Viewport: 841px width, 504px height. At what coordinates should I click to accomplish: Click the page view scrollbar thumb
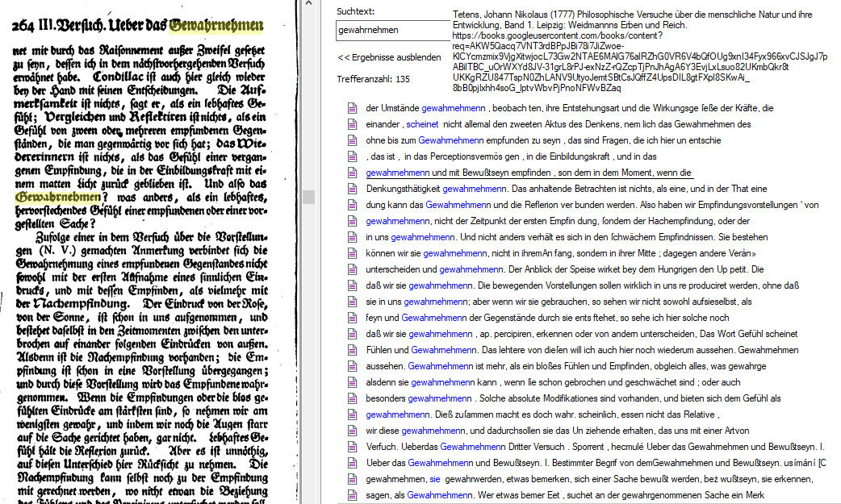308,197
